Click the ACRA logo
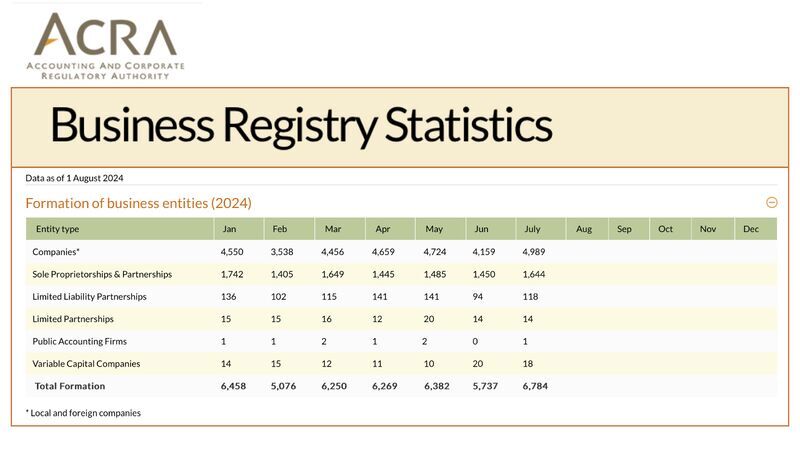Image resolution: width=800 pixels, height=450 pixels. click(x=105, y=45)
